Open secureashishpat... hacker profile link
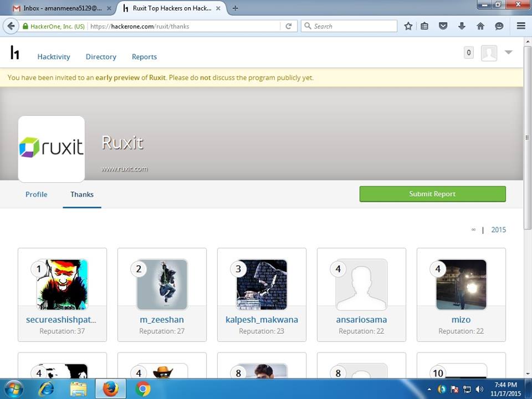This screenshot has height=399, width=532. point(61,320)
